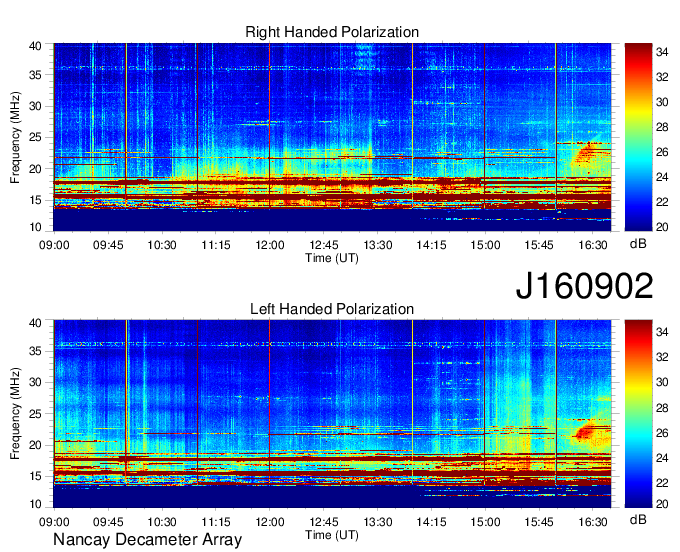
Task: Click 30 frequency tick of Right Handed plot
Action: (36, 106)
